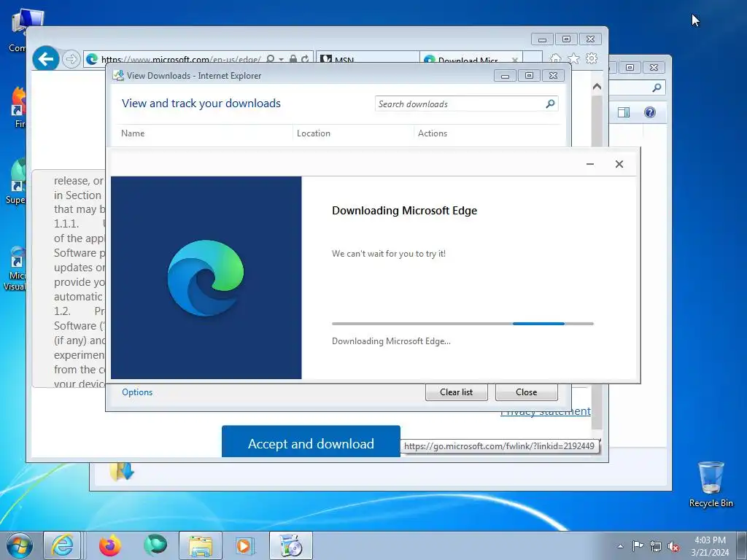The image size is (747, 560).
Task: Show hidden tray icons arrow
Action: [620, 546]
